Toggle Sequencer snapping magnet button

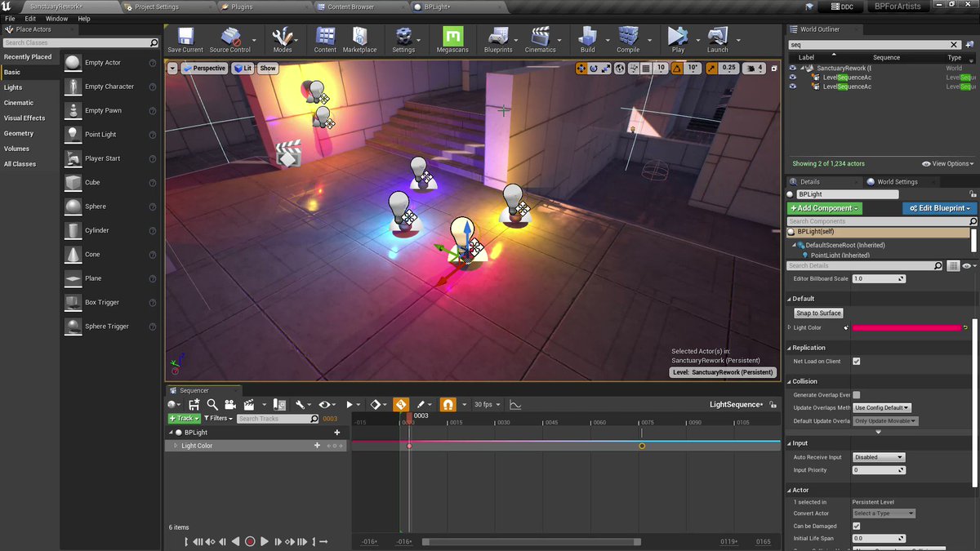pyautogui.click(x=448, y=404)
